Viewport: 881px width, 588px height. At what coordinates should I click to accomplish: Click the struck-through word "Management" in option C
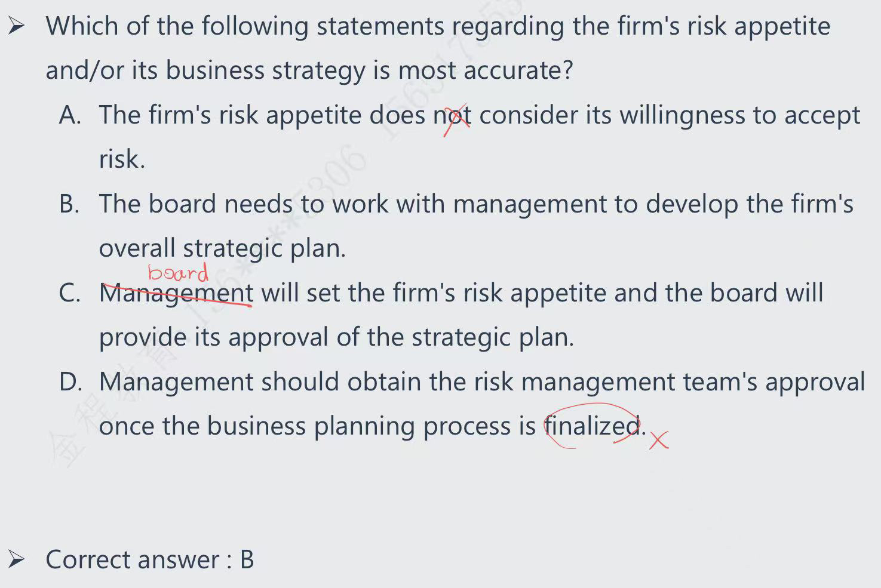(x=176, y=293)
